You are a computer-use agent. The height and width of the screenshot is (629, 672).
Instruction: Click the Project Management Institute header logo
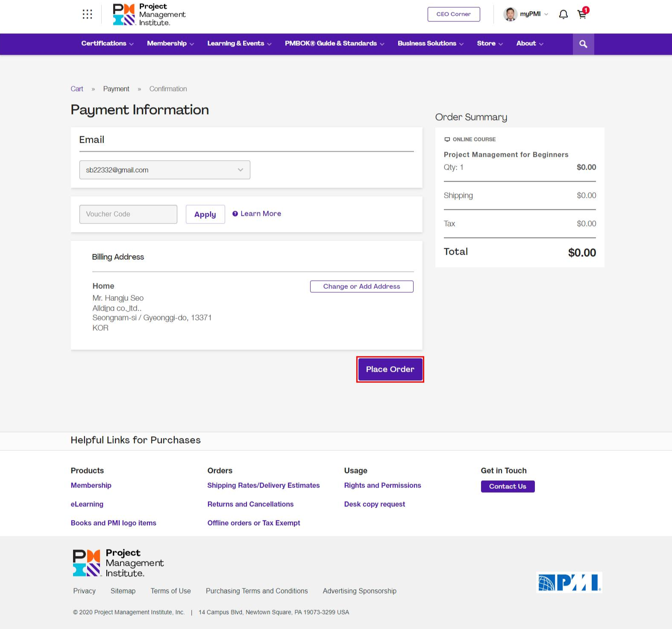(x=149, y=15)
